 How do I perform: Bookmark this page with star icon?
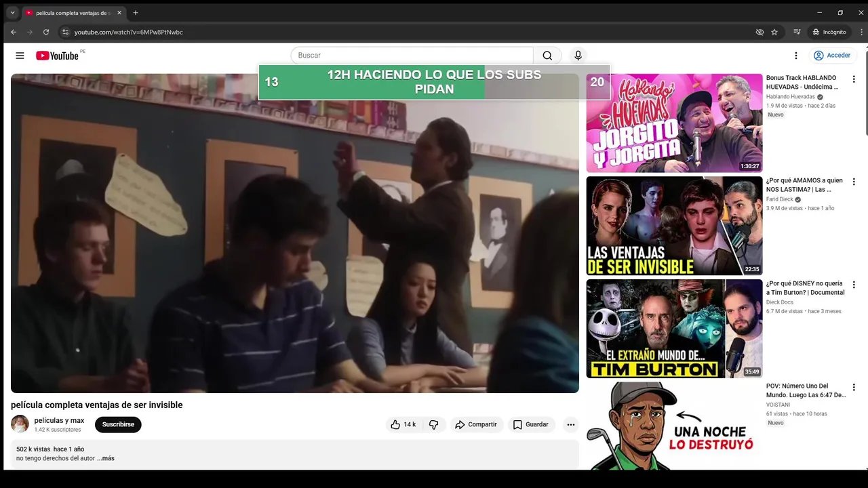coord(774,32)
